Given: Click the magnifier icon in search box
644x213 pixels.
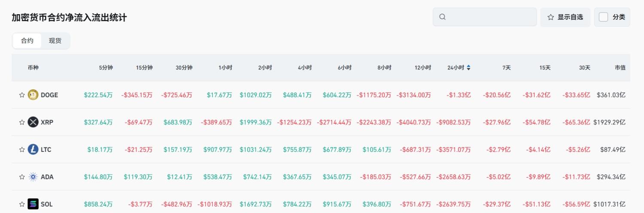Looking at the screenshot, I should (x=443, y=17).
